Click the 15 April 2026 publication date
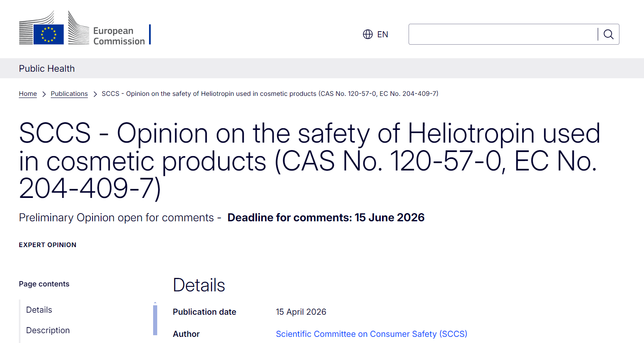644x343 pixels. (301, 312)
